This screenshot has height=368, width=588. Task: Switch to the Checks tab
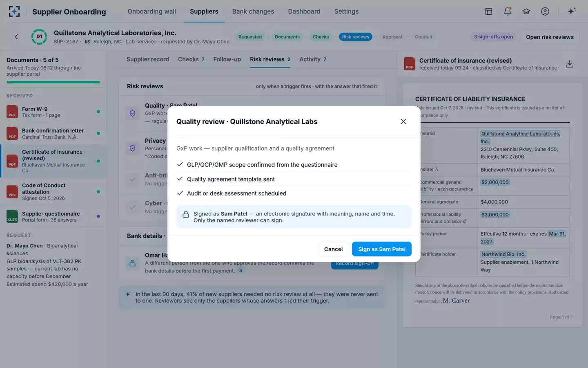191,59
